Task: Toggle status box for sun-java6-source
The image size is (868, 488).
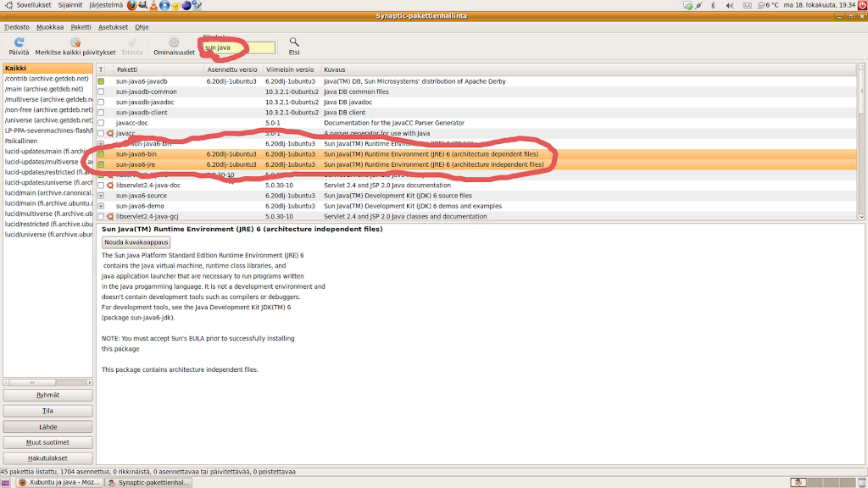Action: click(101, 196)
